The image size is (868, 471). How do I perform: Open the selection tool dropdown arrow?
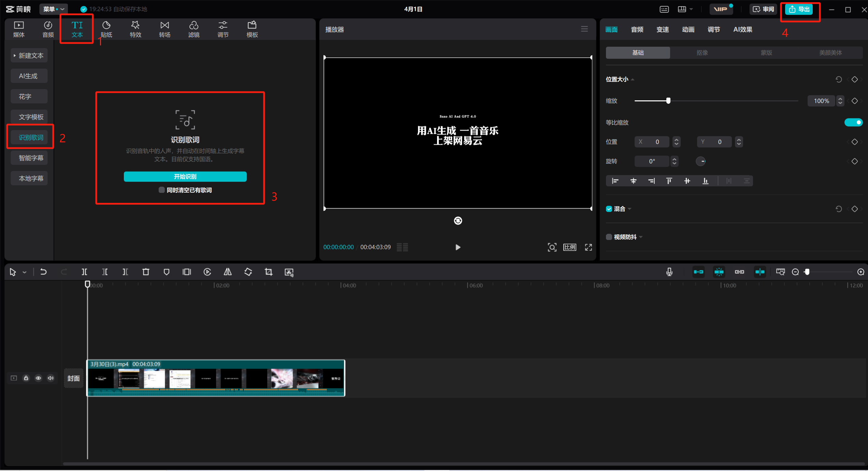click(x=25, y=272)
